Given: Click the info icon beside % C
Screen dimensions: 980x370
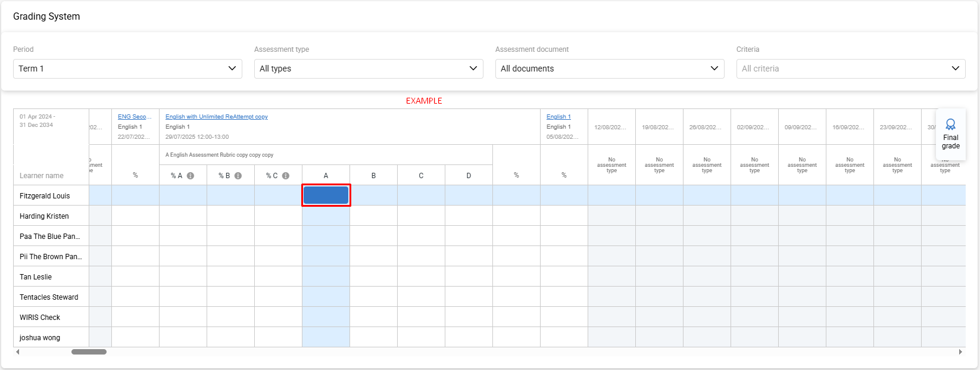Looking at the screenshot, I should pos(286,176).
